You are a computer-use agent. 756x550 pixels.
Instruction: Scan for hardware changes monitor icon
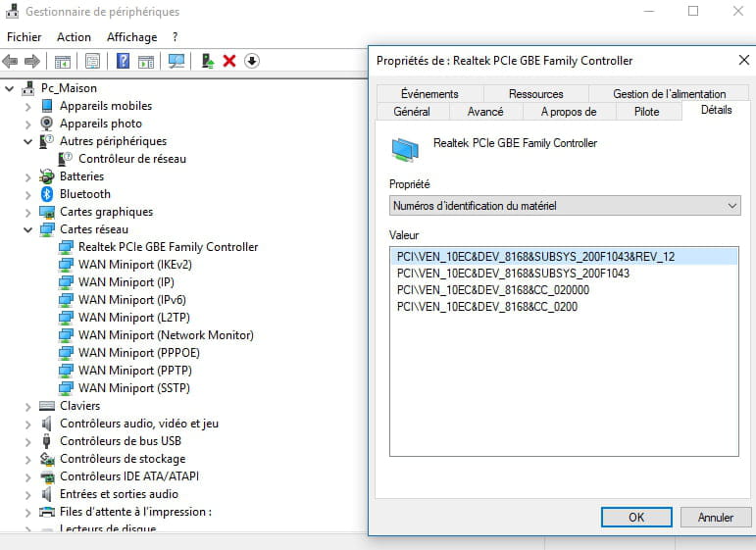pyautogui.click(x=176, y=61)
